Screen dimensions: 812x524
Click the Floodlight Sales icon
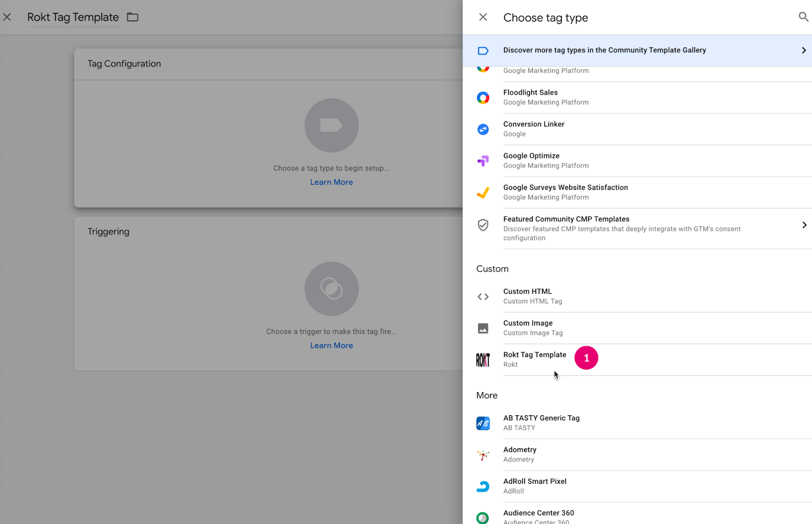point(483,97)
